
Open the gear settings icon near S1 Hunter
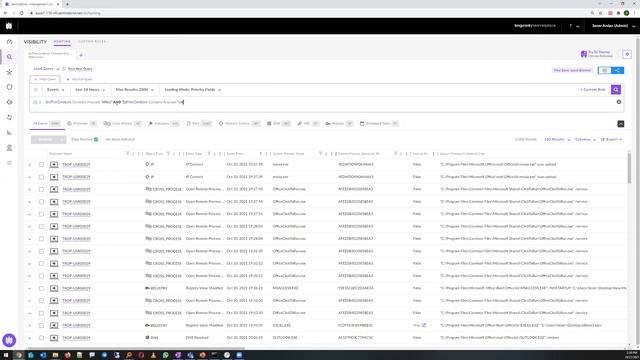pyautogui.click(x=627, y=54)
